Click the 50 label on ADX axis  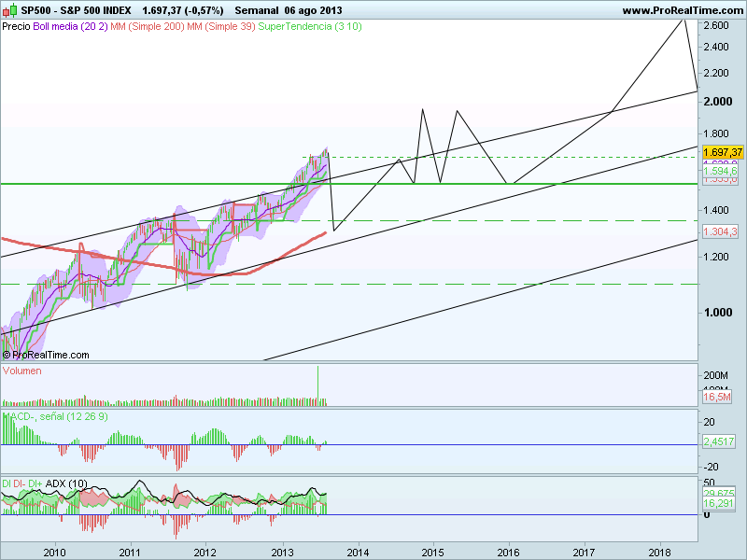click(x=709, y=483)
